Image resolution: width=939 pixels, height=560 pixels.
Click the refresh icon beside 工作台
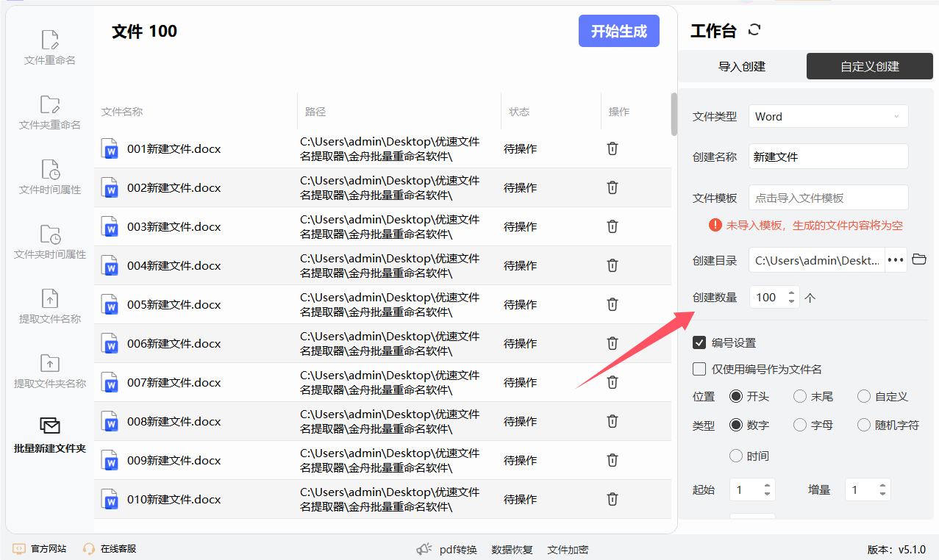(754, 30)
